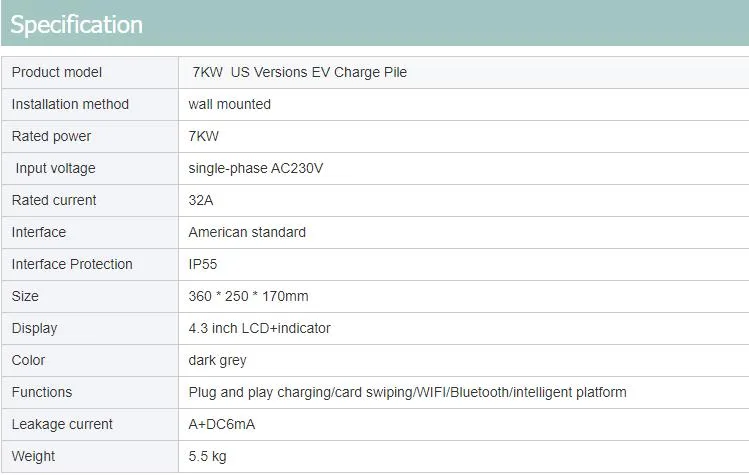The width and height of the screenshot is (749, 475).
Task: Select the 5.5 kg weight value
Action: pyautogui.click(x=207, y=456)
